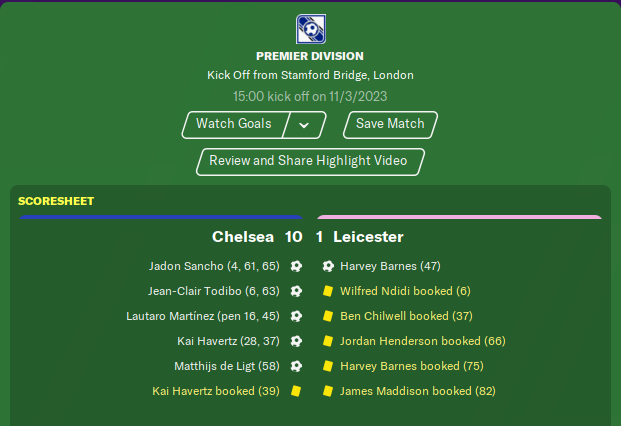Click the Premier Division competition logo
The width and height of the screenshot is (621, 426).
click(311, 29)
